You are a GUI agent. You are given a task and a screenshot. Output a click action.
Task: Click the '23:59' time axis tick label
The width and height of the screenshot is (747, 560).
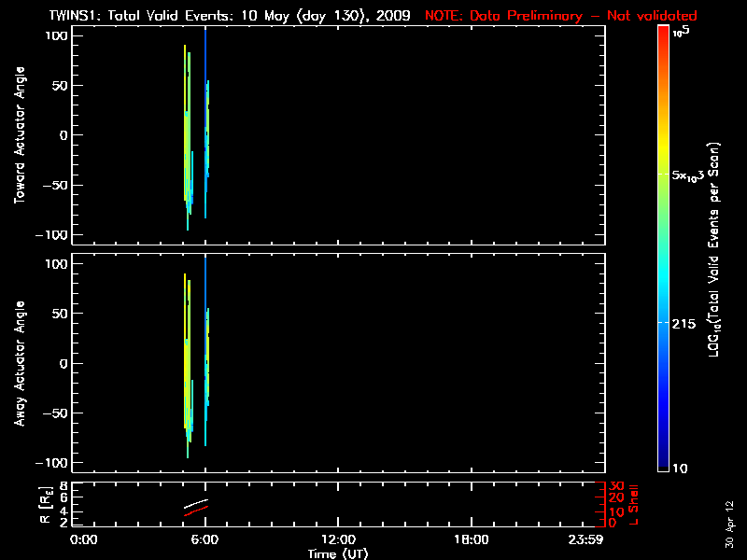(x=586, y=540)
